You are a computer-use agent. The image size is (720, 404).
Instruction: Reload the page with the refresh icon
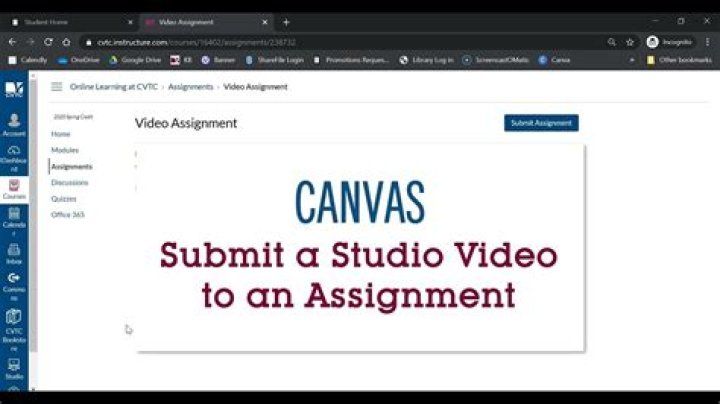(46, 42)
